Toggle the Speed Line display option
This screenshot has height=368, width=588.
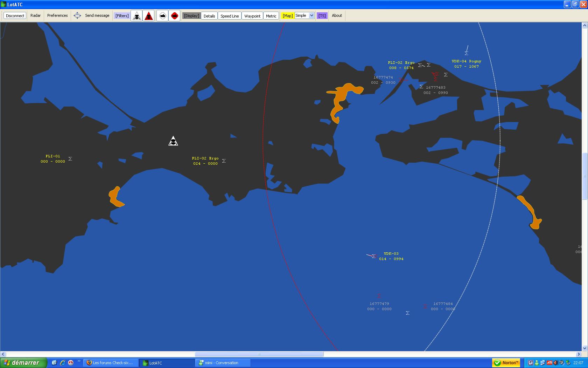[x=230, y=16]
